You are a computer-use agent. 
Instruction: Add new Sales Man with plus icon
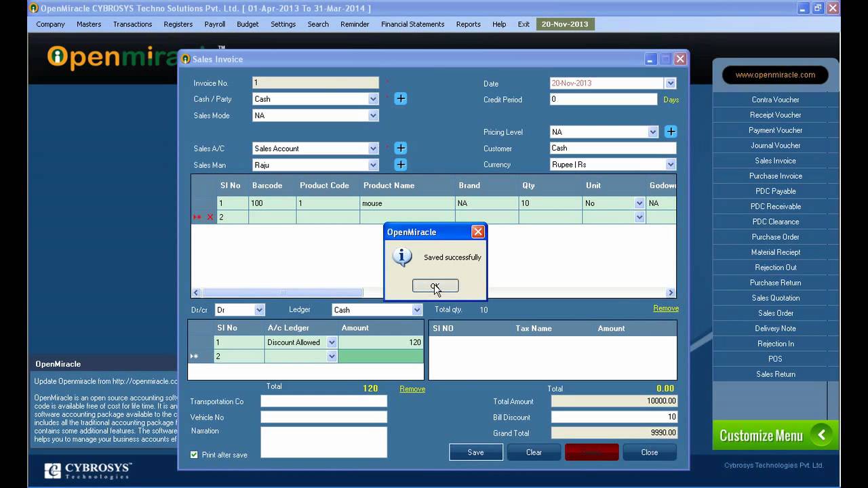401,165
